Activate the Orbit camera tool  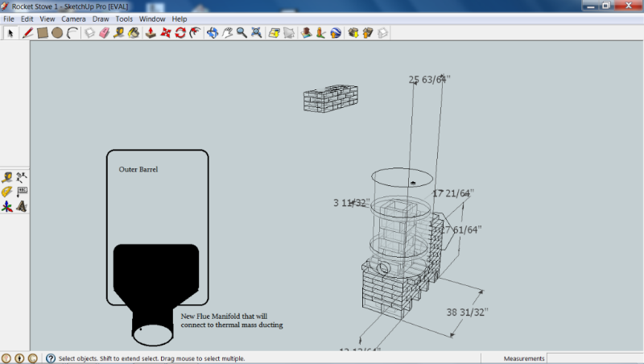213,33
